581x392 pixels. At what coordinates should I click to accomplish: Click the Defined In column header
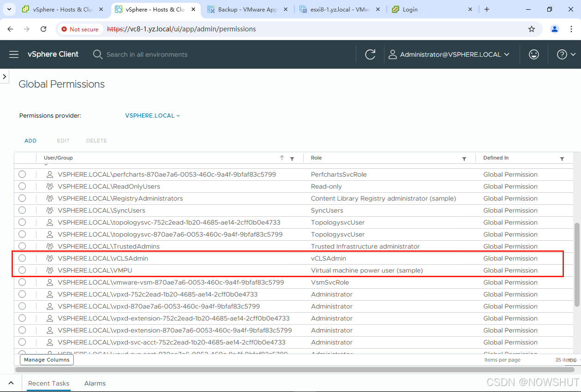pos(496,158)
